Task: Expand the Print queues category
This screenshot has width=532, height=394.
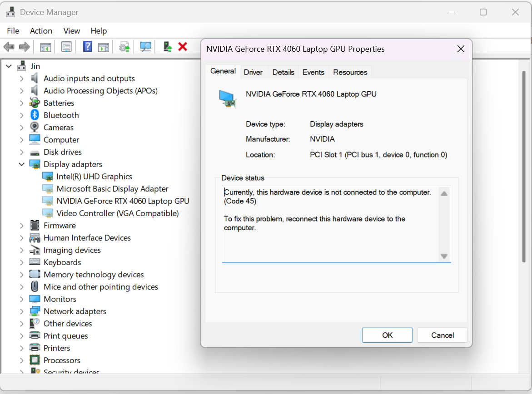Action: tap(22, 336)
